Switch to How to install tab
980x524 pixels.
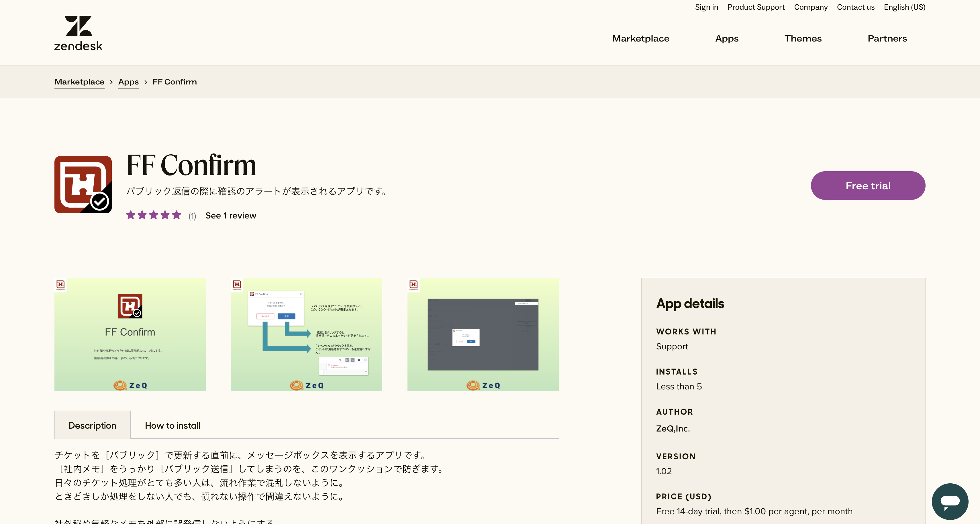pyautogui.click(x=173, y=425)
